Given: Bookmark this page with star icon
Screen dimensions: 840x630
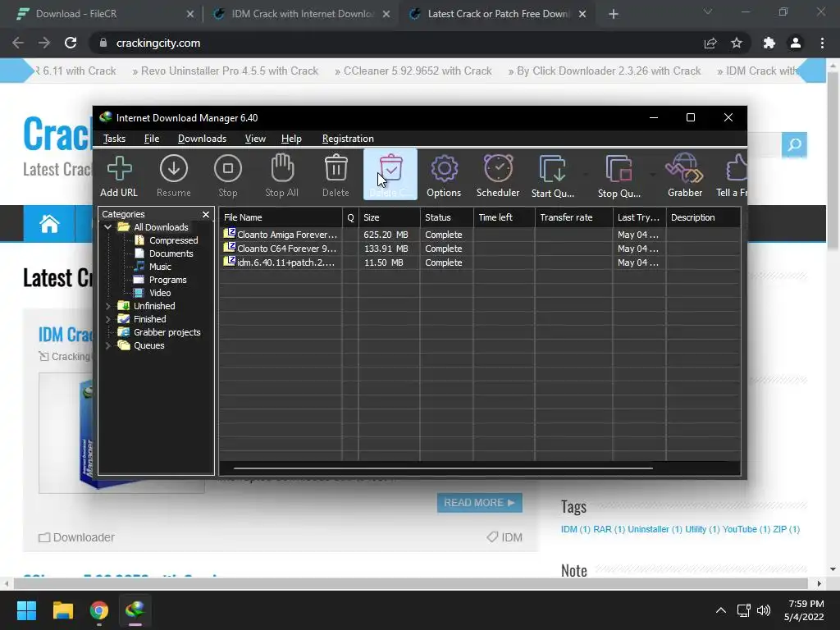Looking at the screenshot, I should [x=737, y=43].
